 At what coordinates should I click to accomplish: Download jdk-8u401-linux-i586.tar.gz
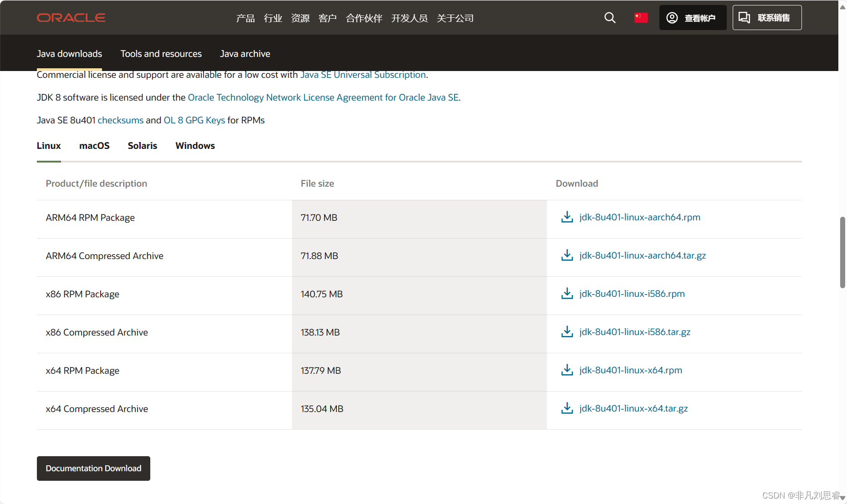pos(635,332)
